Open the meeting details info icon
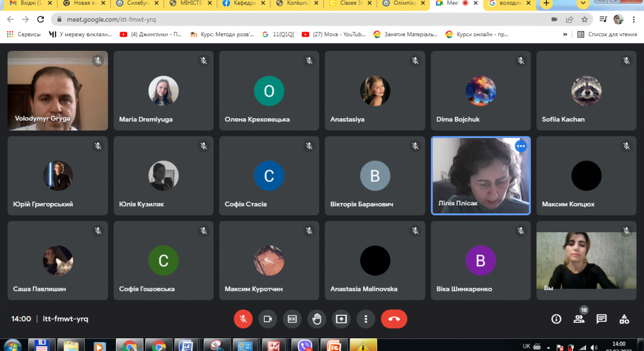Viewport: 644px width, 351px height. click(556, 319)
